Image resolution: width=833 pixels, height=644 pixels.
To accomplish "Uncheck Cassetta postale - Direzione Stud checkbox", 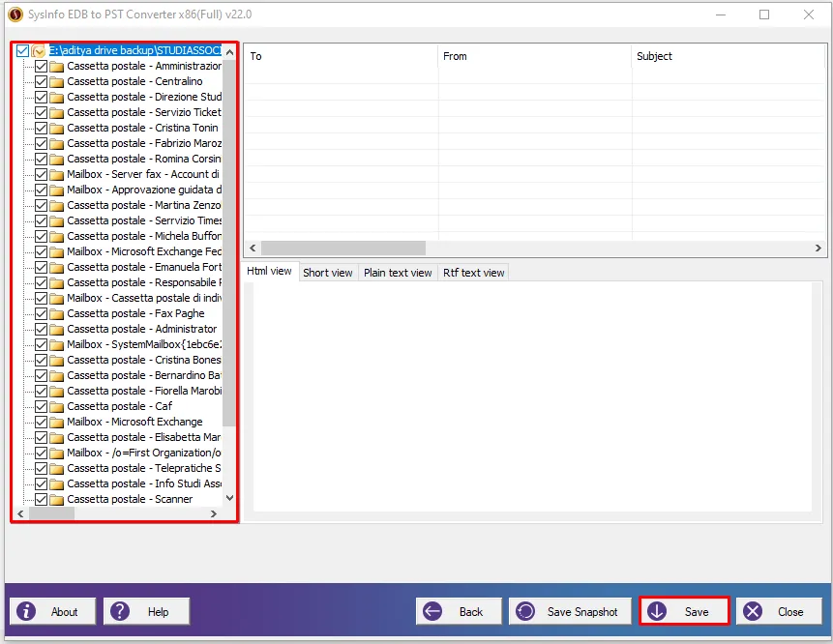I will coord(41,97).
